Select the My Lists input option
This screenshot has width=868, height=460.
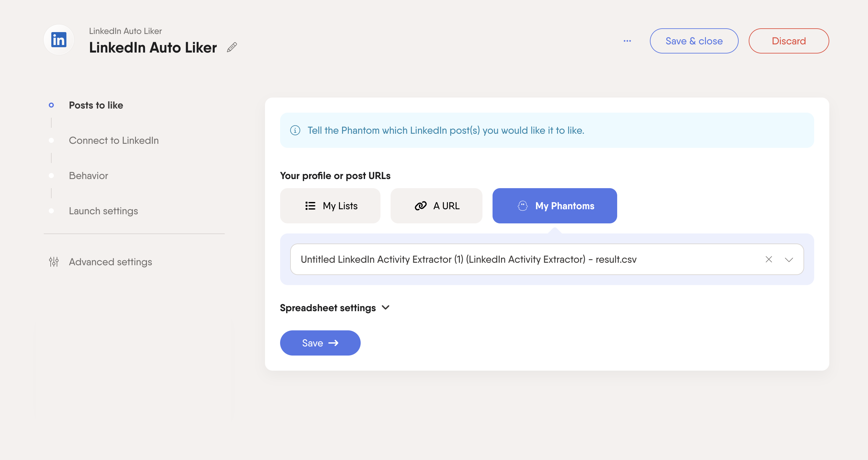click(x=330, y=206)
